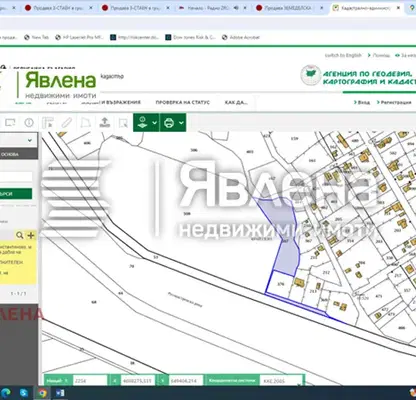
Task: Select the pencil draw tool
Action: [67, 123]
